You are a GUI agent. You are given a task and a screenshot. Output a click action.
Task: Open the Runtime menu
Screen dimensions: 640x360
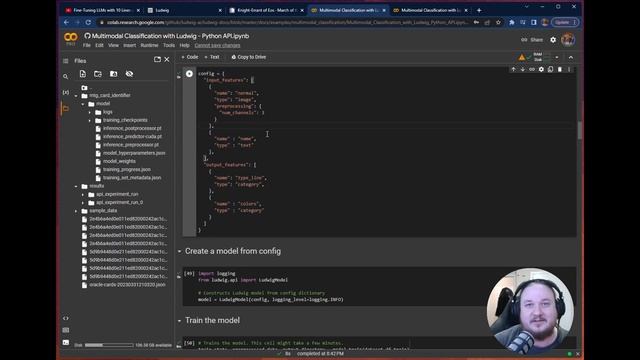click(149, 45)
